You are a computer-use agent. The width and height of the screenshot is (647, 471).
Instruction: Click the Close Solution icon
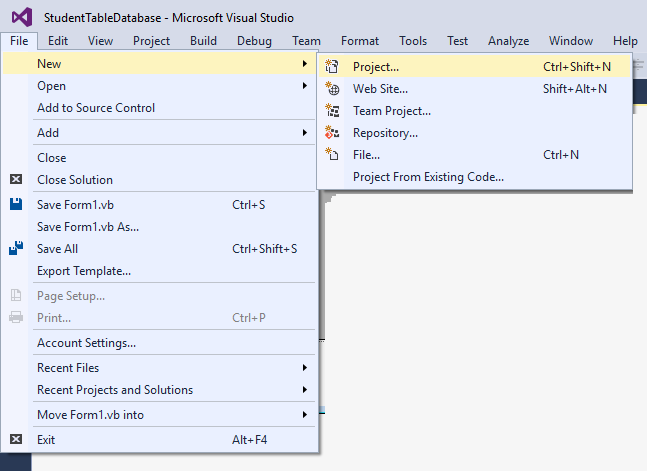pyautogui.click(x=16, y=180)
